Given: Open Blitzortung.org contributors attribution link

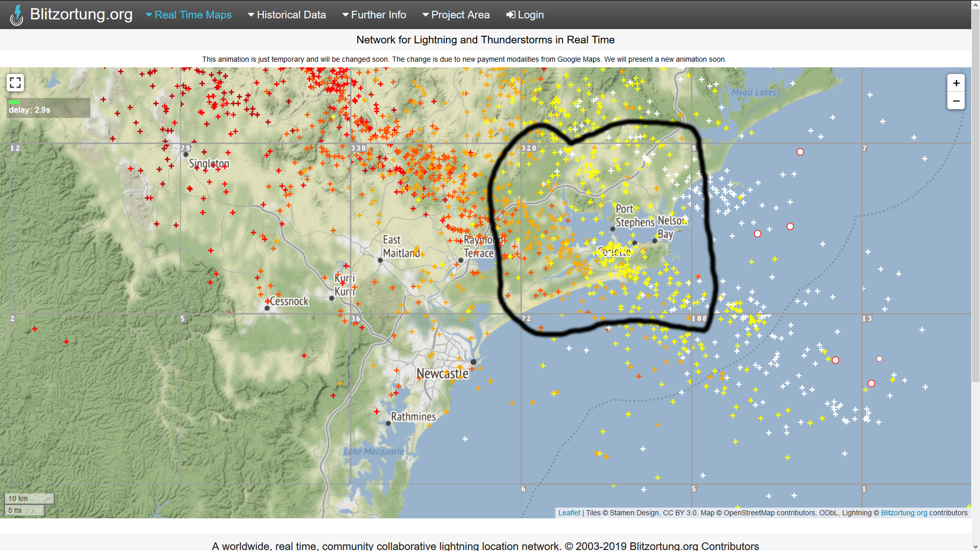Looking at the screenshot, I should tap(903, 513).
